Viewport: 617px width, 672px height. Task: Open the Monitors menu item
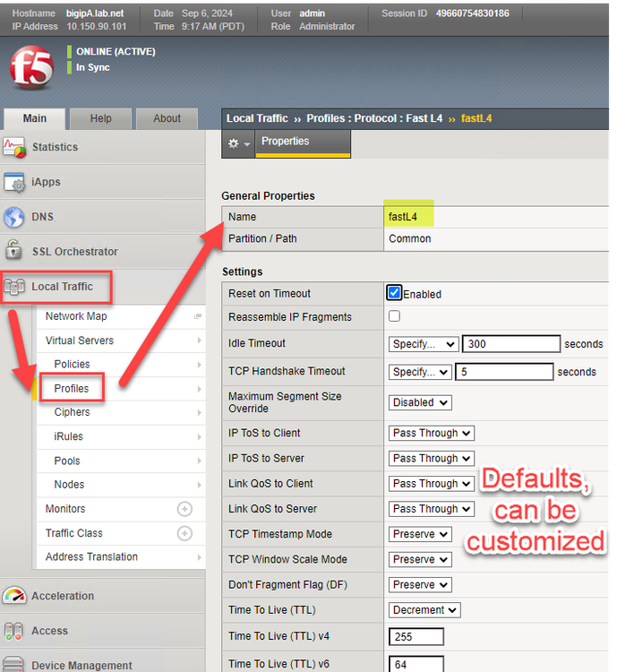(x=65, y=509)
